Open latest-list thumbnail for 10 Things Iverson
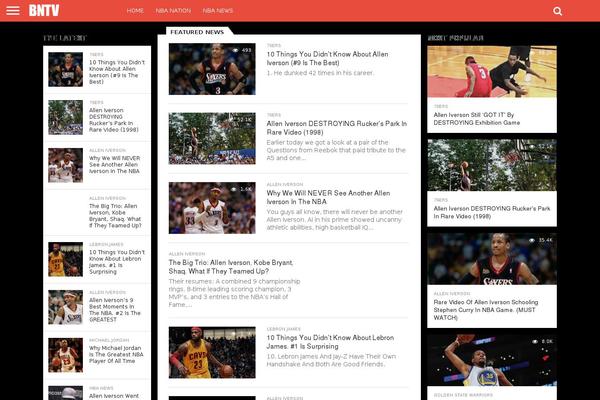The height and width of the screenshot is (400, 600). coord(65,69)
